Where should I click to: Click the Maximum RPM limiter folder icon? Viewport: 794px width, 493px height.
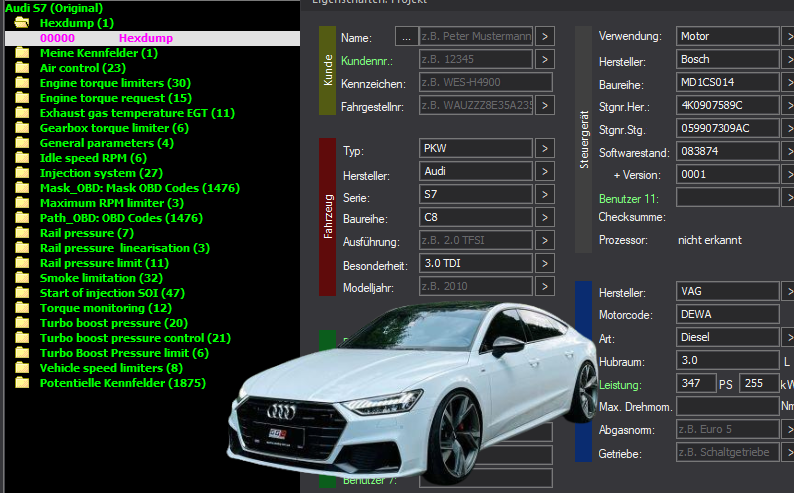[22, 202]
